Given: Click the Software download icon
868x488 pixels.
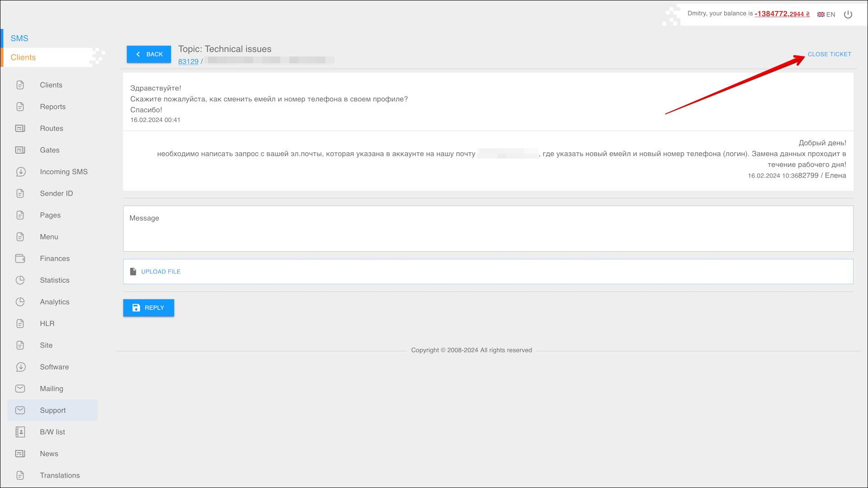Looking at the screenshot, I should [x=20, y=367].
